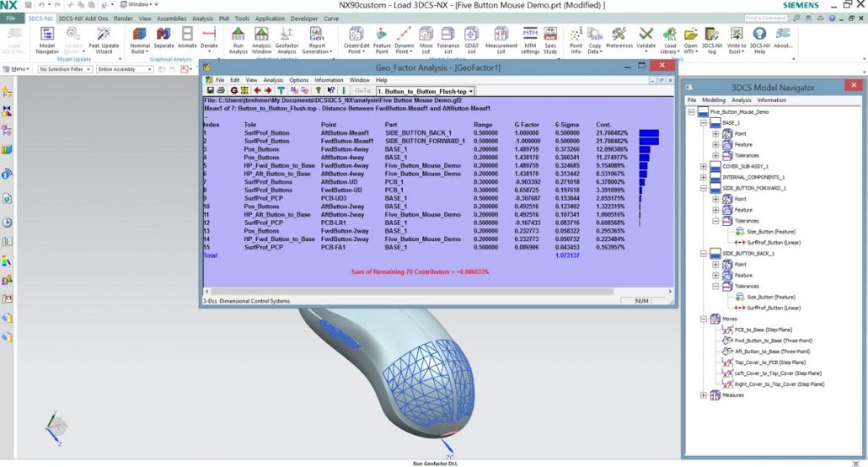Viewport: 868px width, 467px height.
Task: Click the print icon in Geo_Factor toolbar
Action: coord(221,90)
